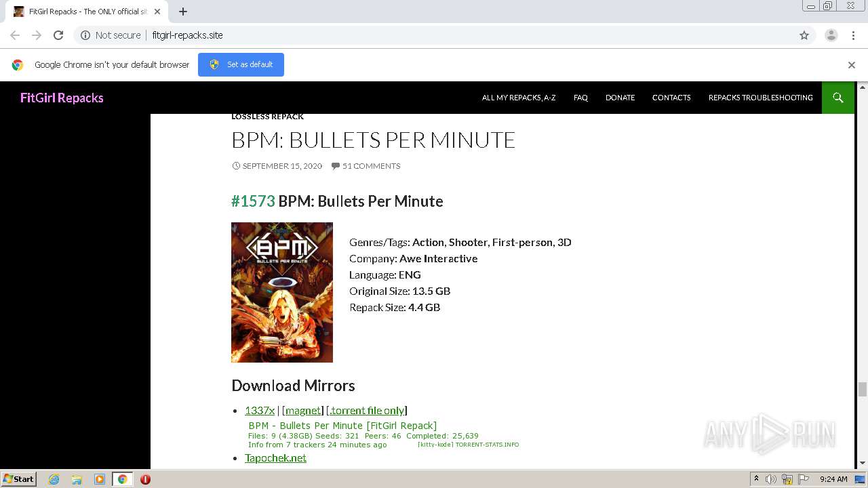
Task: Open REPACKS TROUBLESHOOTING in the nav
Action: (761, 98)
